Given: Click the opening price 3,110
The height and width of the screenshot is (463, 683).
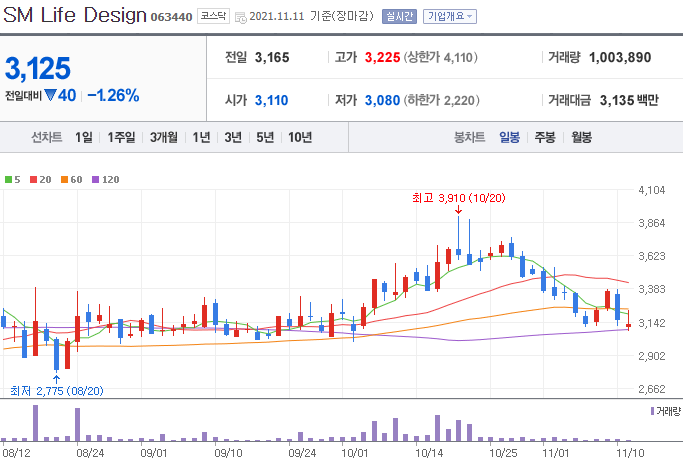Looking at the screenshot, I should pos(271,101).
